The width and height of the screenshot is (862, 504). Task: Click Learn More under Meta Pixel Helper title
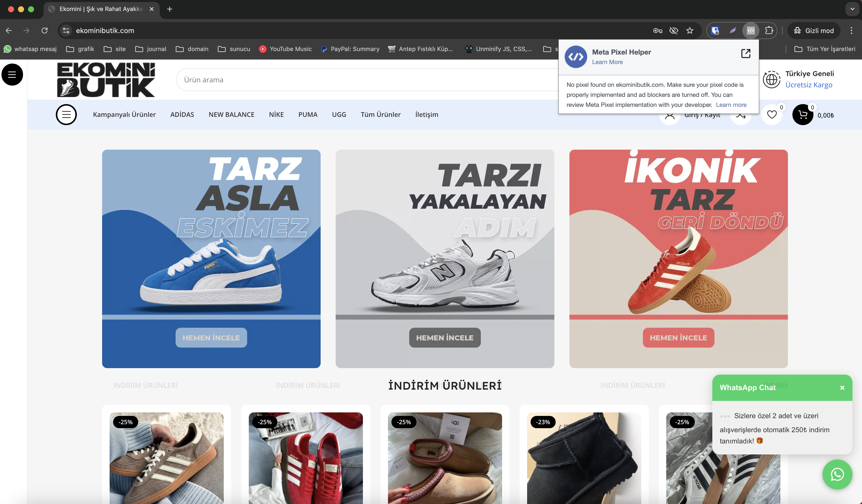pyautogui.click(x=607, y=62)
